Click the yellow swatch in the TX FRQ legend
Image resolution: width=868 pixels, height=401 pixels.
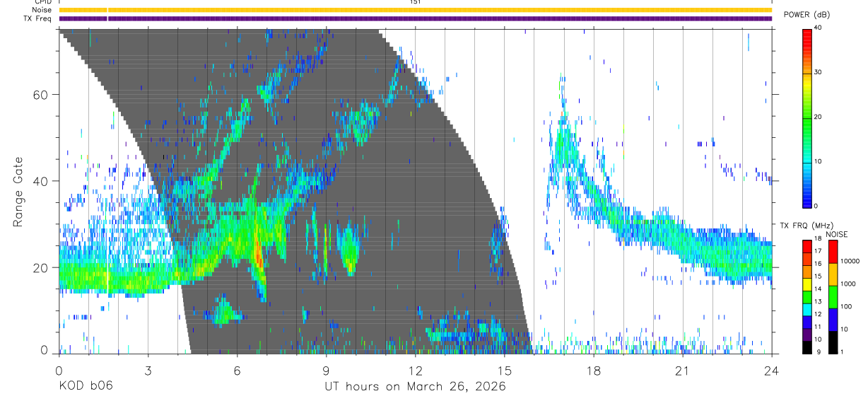point(807,283)
